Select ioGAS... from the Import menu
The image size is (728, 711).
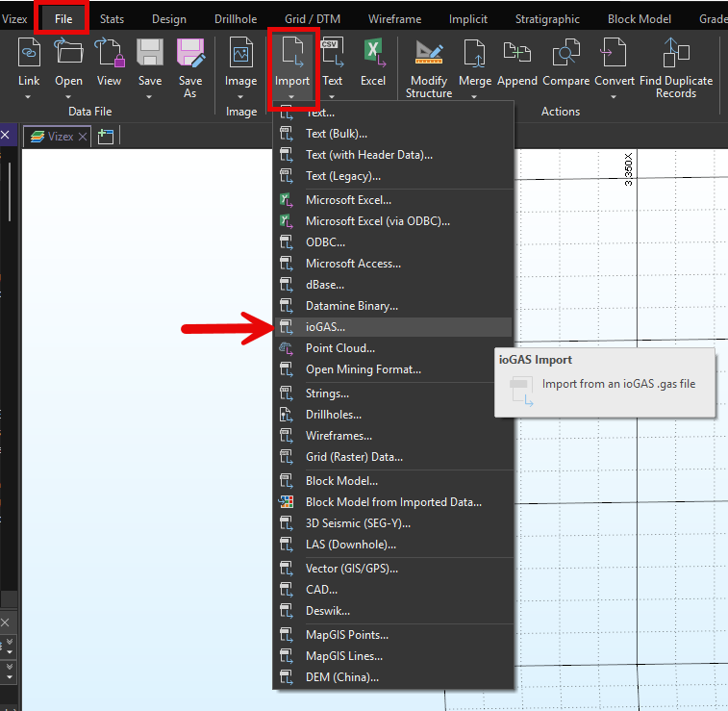click(325, 327)
